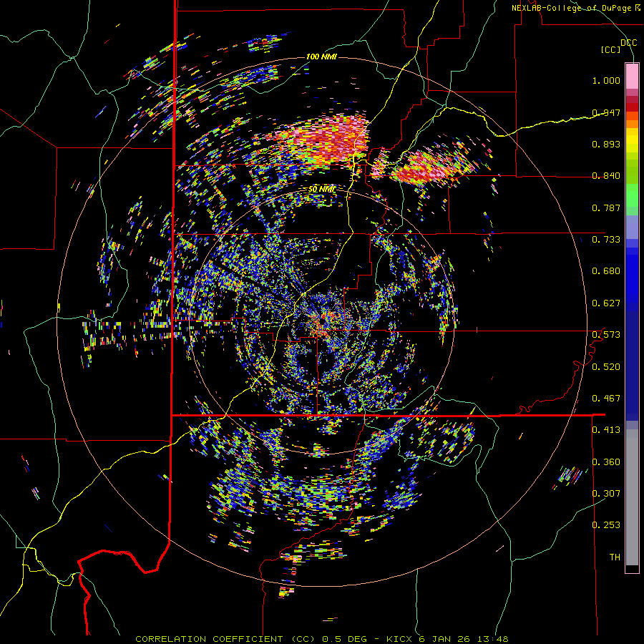Click the CORRELATION COEFFICIENT (CC) caption text
Screen dimensions: 644x644
225,639
